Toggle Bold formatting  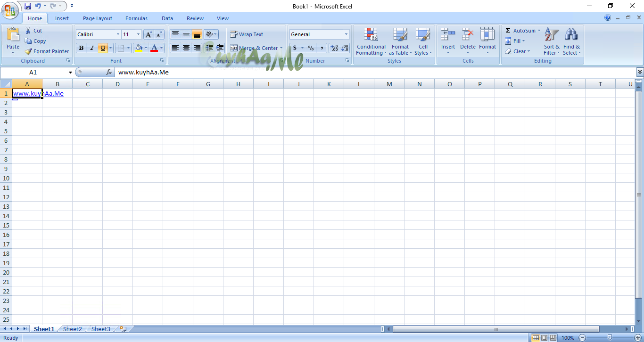click(81, 48)
